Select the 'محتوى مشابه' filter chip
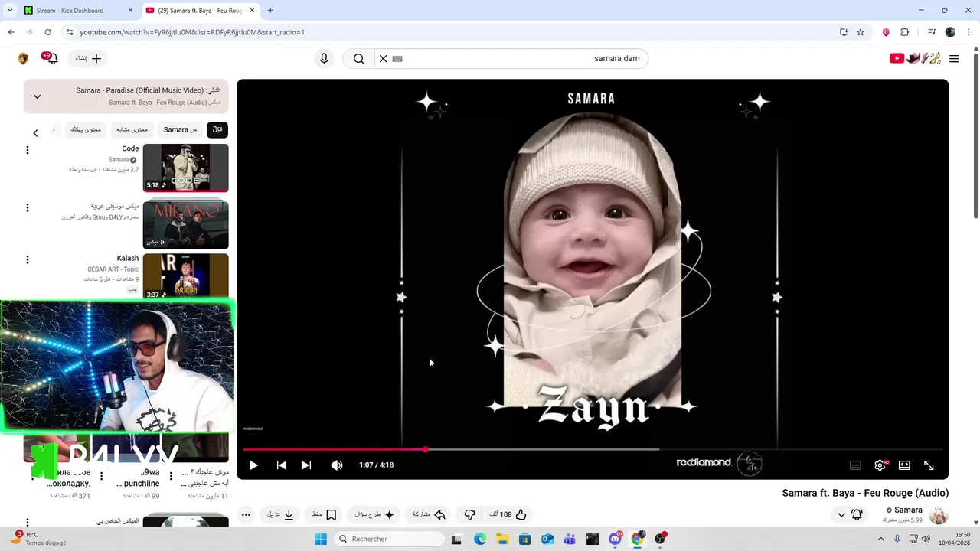The height and width of the screenshot is (551, 980). click(132, 130)
